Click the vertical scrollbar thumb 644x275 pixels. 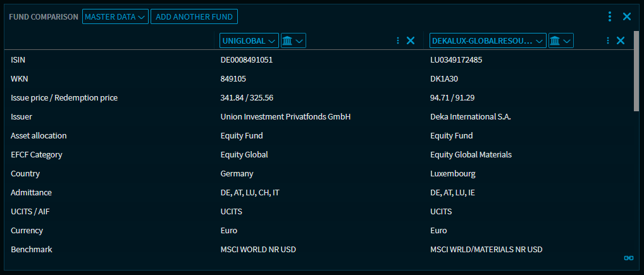click(636, 71)
